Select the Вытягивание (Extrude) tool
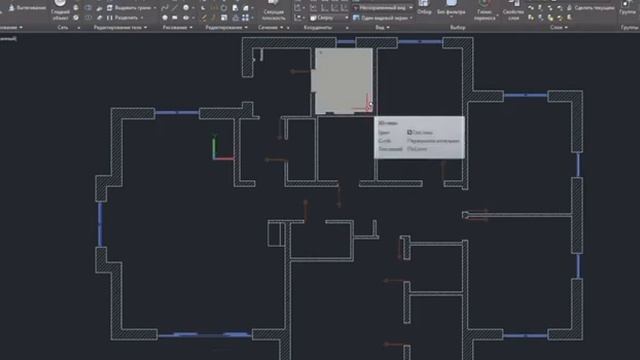The width and height of the screenshot is (640, 360). (x=27, y=8)
